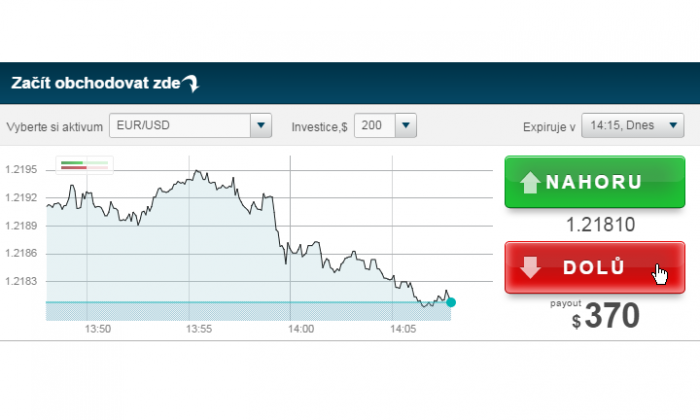Screen dimensions: 700x420
Task: Click the teal current-price dot on the chart
Action: coord(451,302)
